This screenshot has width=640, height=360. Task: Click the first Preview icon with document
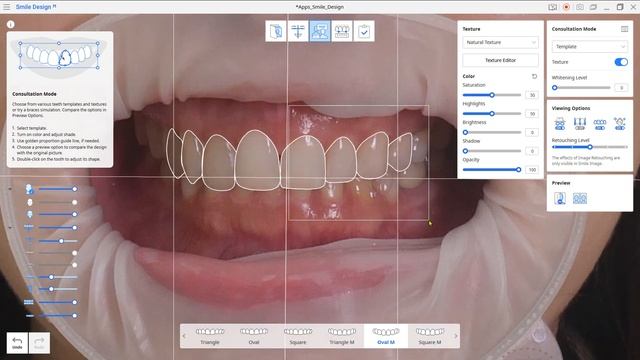click(x=560, y=198)
